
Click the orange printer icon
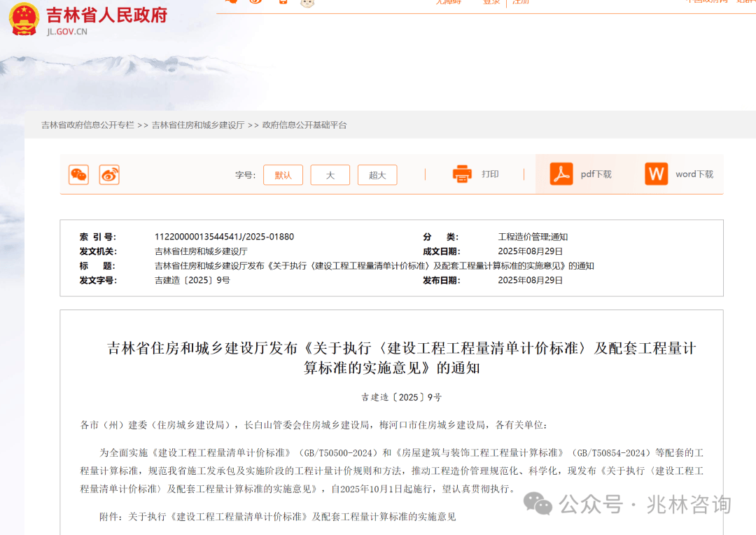pyautogui.click(x=462, y=174)
